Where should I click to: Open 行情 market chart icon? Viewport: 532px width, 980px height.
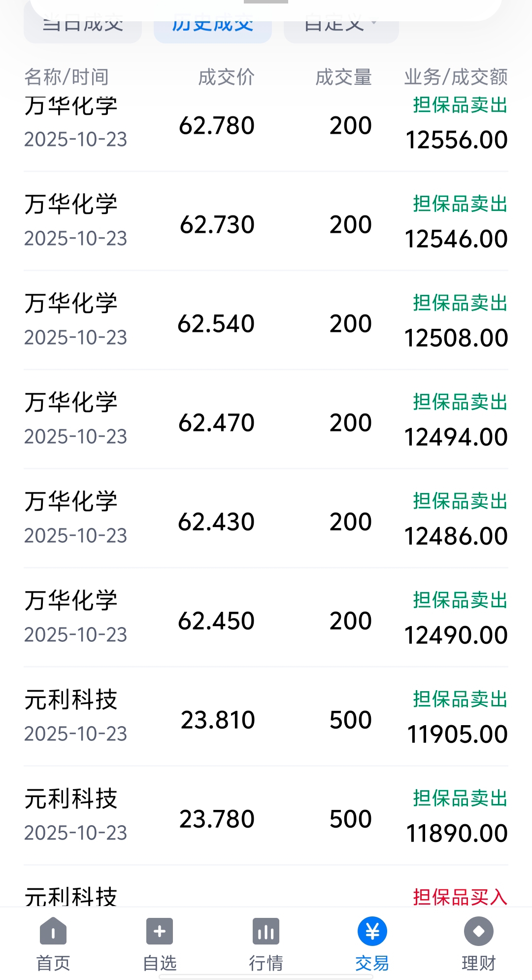coord(266,931)
